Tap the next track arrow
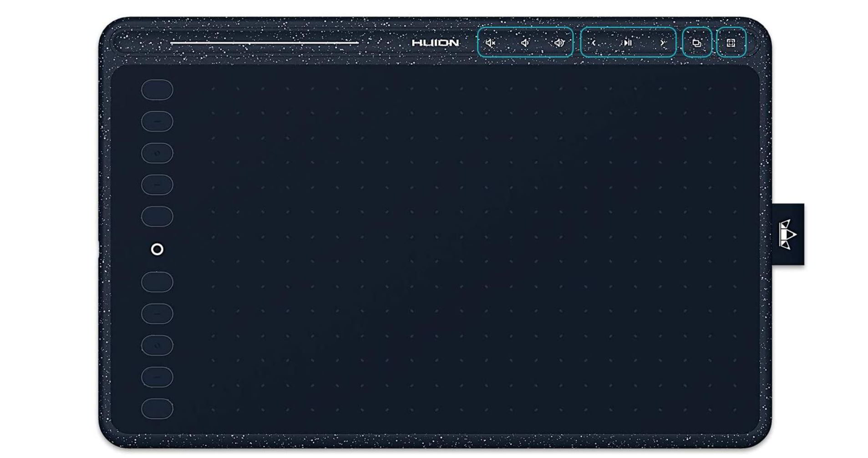This screenshot has width=868, height=458. (x=662, y=43)
